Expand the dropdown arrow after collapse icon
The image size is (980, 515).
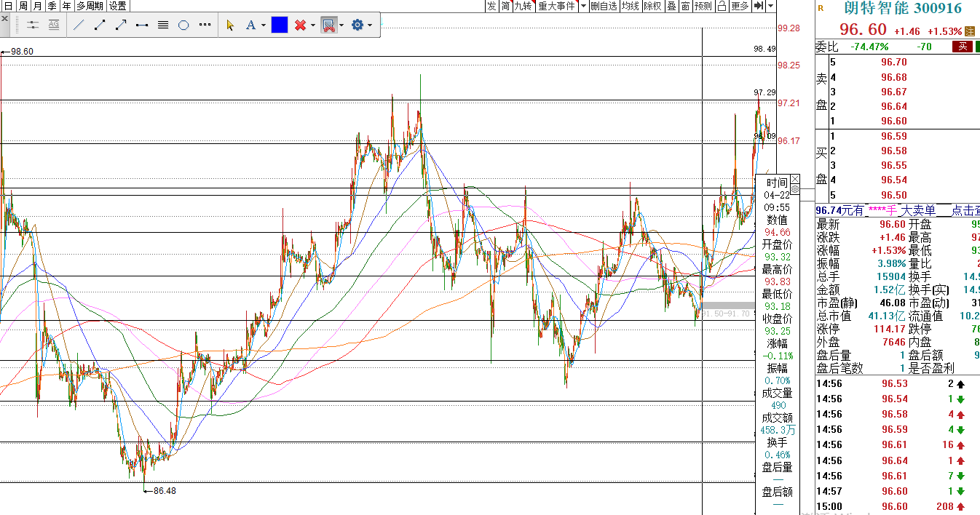pyautogui.click(x=770, y=6)
